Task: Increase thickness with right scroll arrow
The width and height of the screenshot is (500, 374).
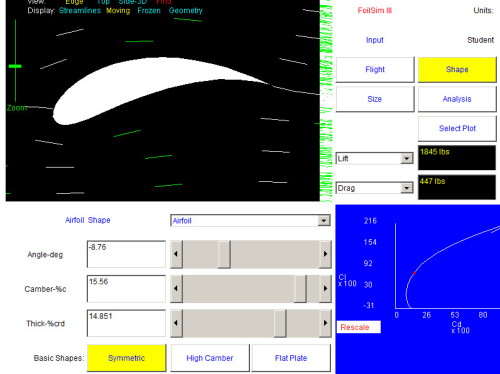Action: (325, 323)
